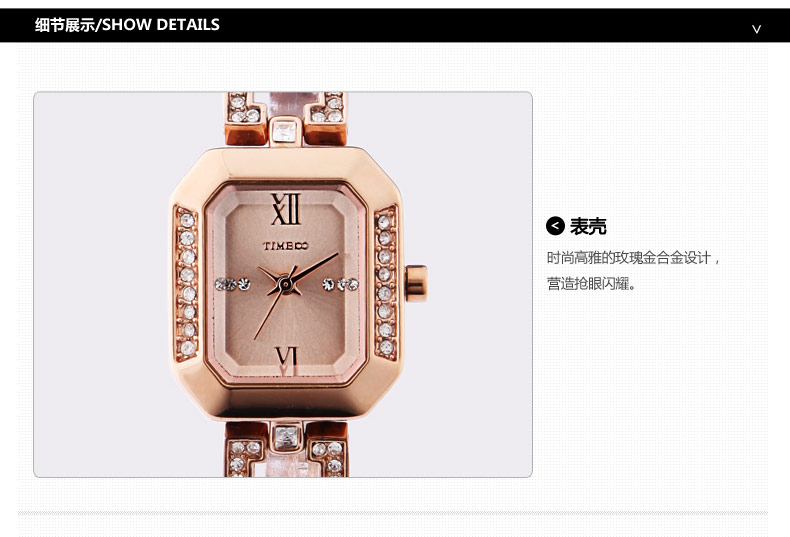Click the TIME100 logo on the watch dial
This screenshot has width=790, height=537.
tap(285, 246)
